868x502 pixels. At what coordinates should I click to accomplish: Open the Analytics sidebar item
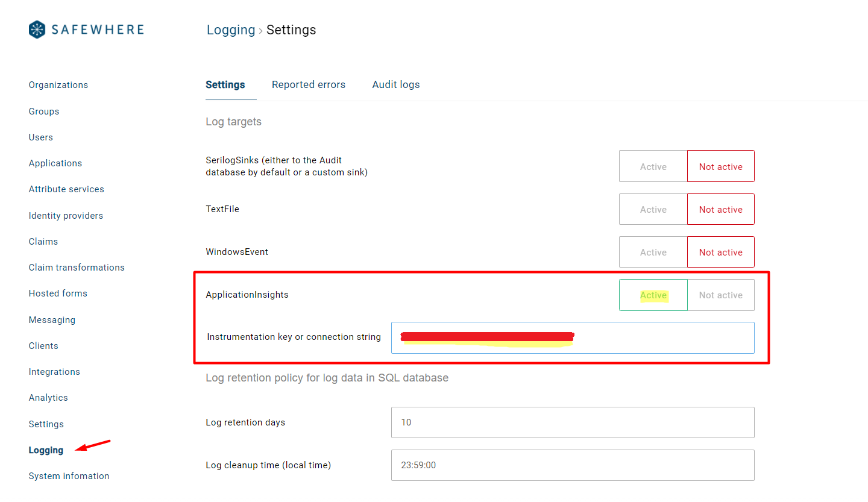[48, 398]
